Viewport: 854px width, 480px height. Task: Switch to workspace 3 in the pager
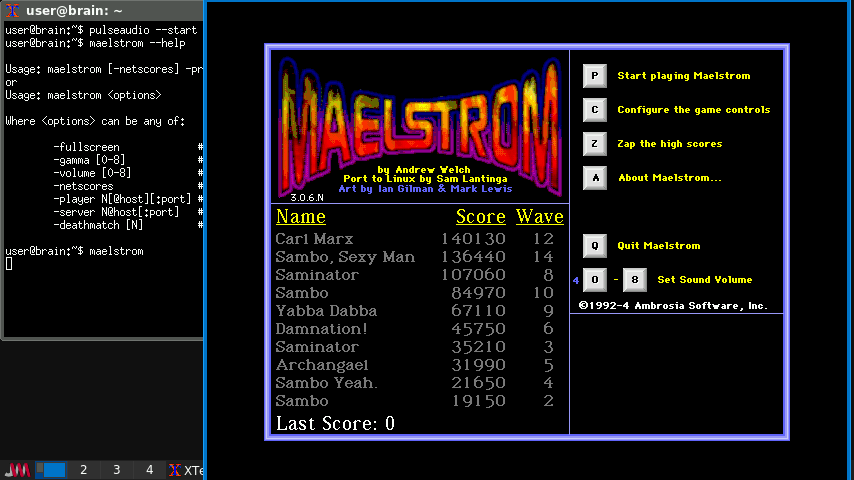(116, 470)
